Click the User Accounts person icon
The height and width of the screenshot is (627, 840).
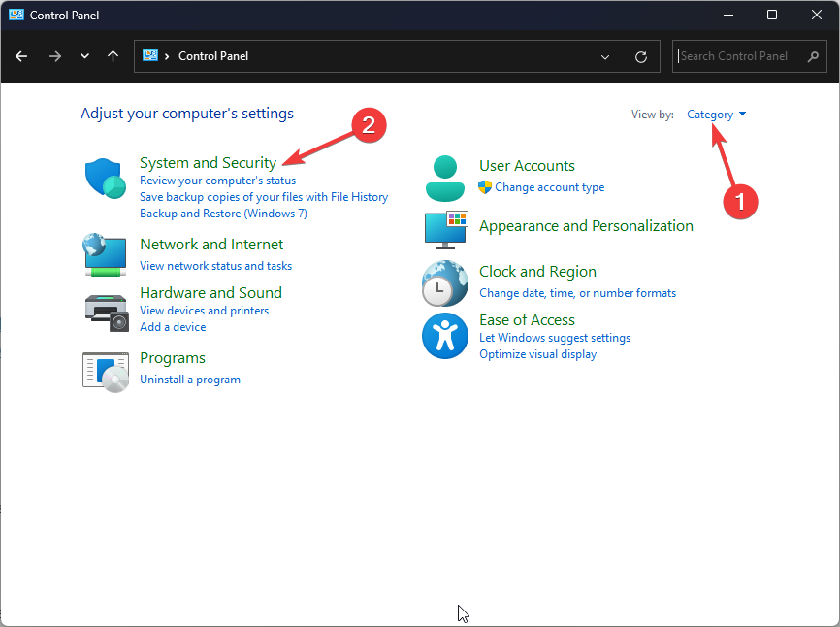point(444,177)
